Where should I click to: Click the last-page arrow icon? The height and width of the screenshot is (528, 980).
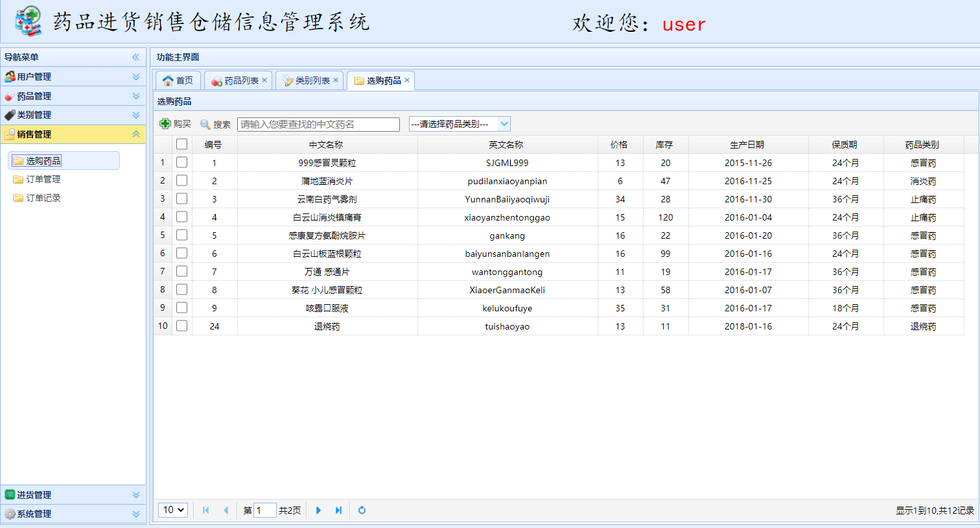coord(338,510)
